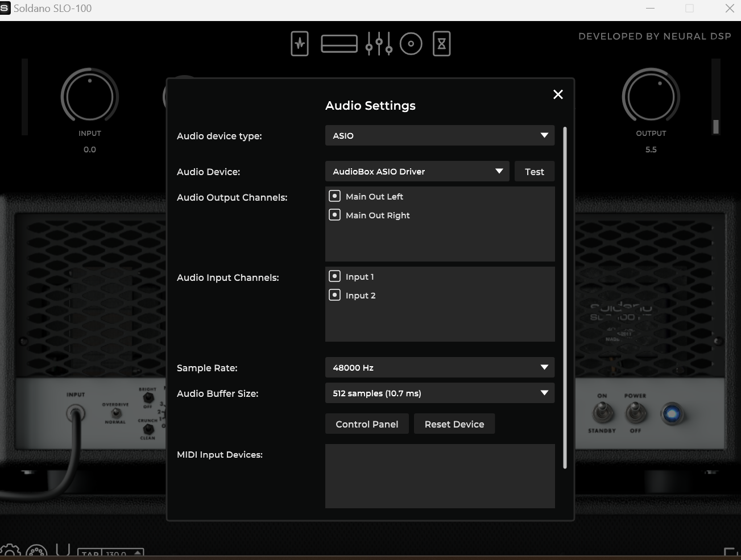Minimize the Soldano SLO-100 window
This screenshot has height=560, width=741.
651,9
